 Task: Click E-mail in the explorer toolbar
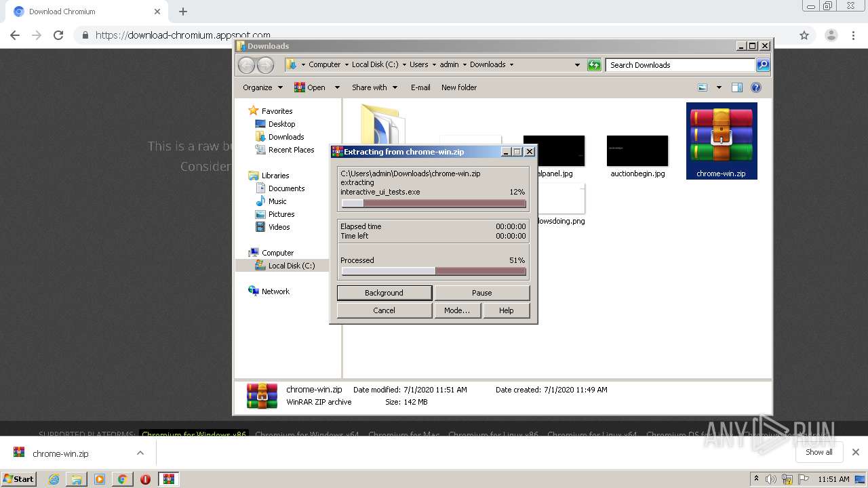(x=420, y=87)
